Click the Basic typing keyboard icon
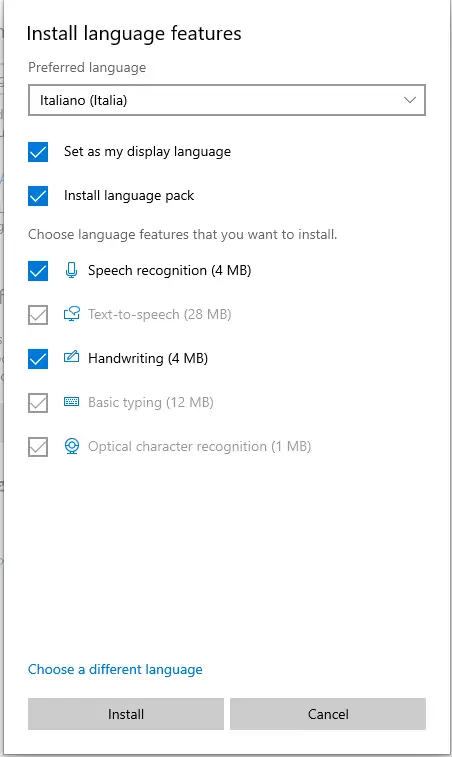Screen dimensions: 452x757 coord(71,402)
